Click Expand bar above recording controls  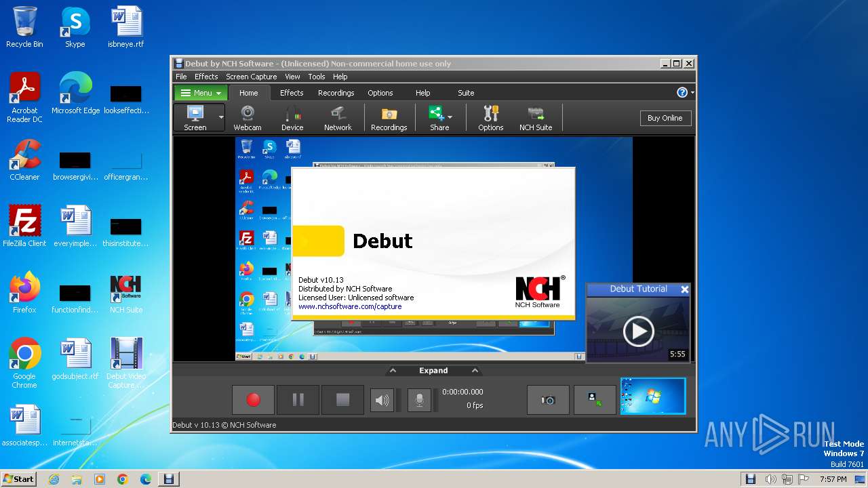tap(433, 370)
